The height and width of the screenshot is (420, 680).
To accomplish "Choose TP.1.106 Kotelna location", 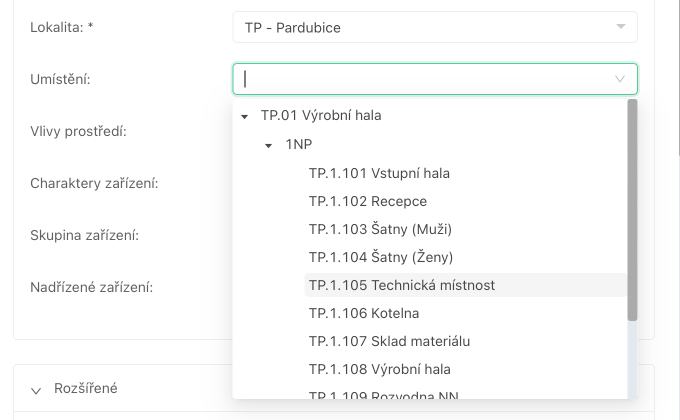I will [x=364, y=313].
